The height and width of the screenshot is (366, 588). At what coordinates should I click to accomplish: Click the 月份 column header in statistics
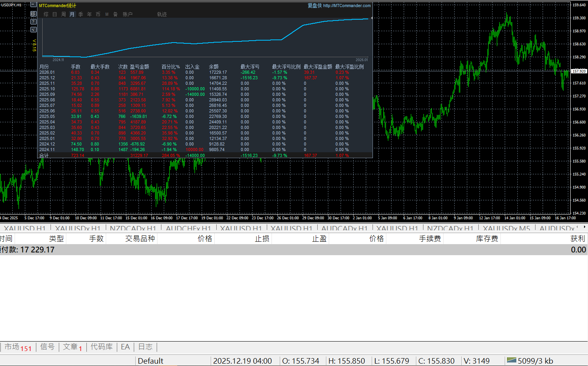(44, 67)
